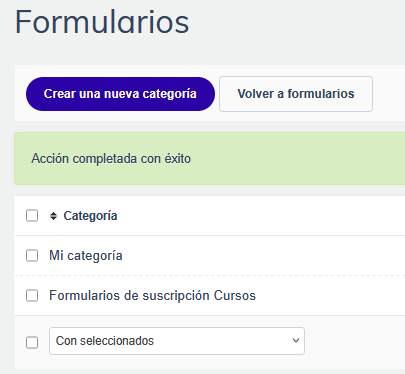This screenshot has width=405, height=374.
Task: Click the word formularios on the outlined button
Action: [x=321, y=94]
